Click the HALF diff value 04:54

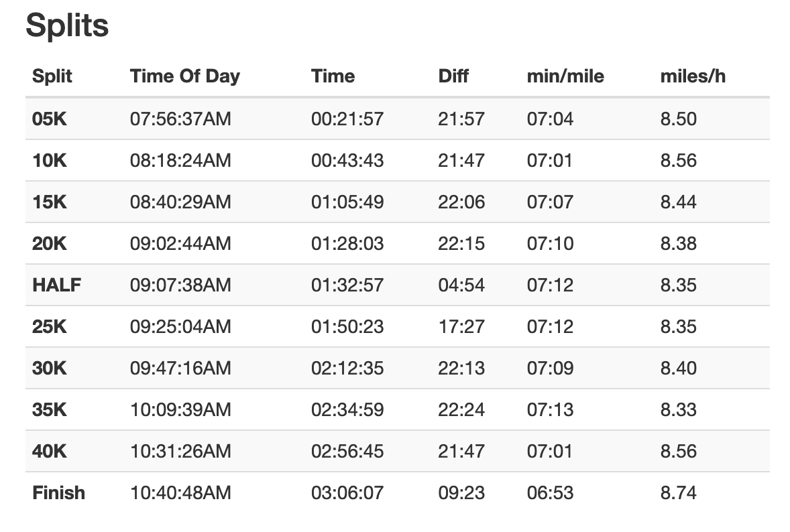pos(461,285)
